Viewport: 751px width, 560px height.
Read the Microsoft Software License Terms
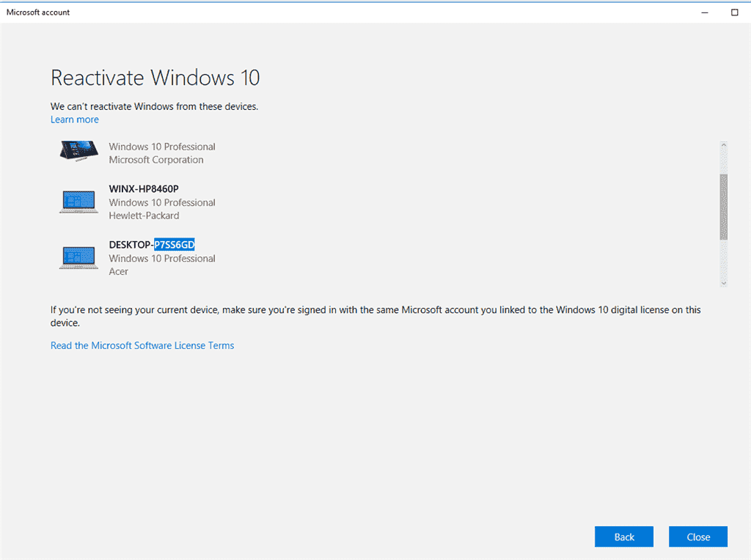(x=142, y=345)
